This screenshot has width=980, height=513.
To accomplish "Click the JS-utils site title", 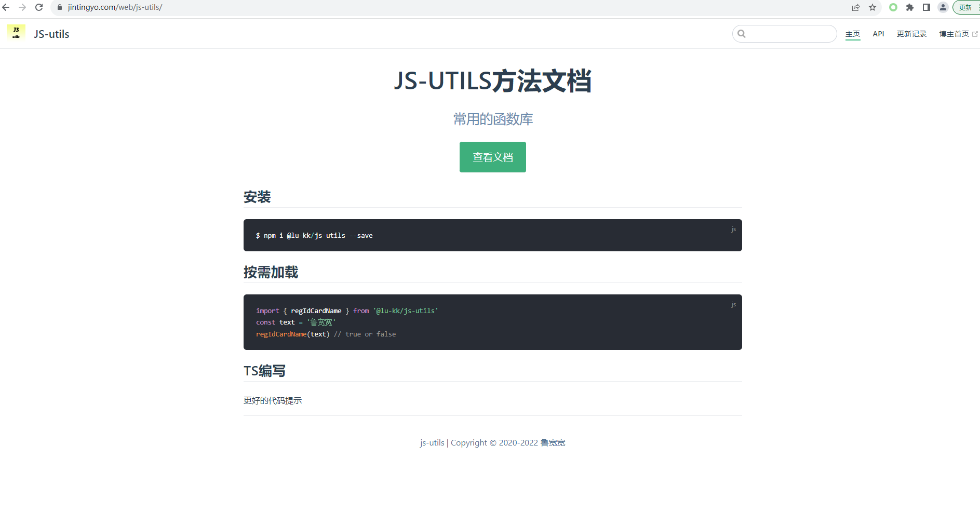I will coord(51,34).
